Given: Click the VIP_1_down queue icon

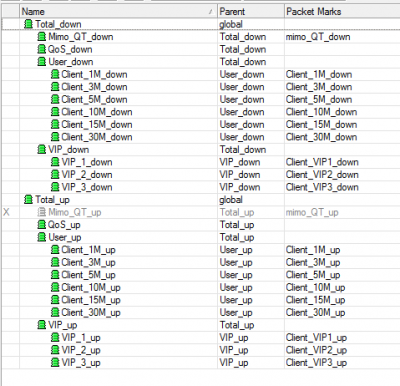Looking at the screenshot, I should (55, 162).
